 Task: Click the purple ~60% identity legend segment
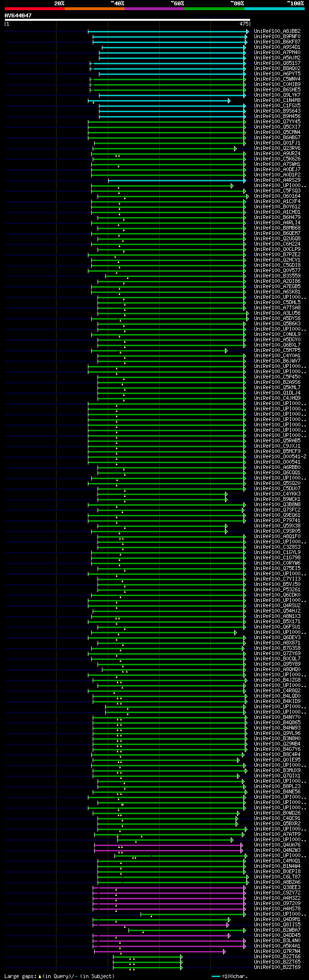tap(154, 9)
